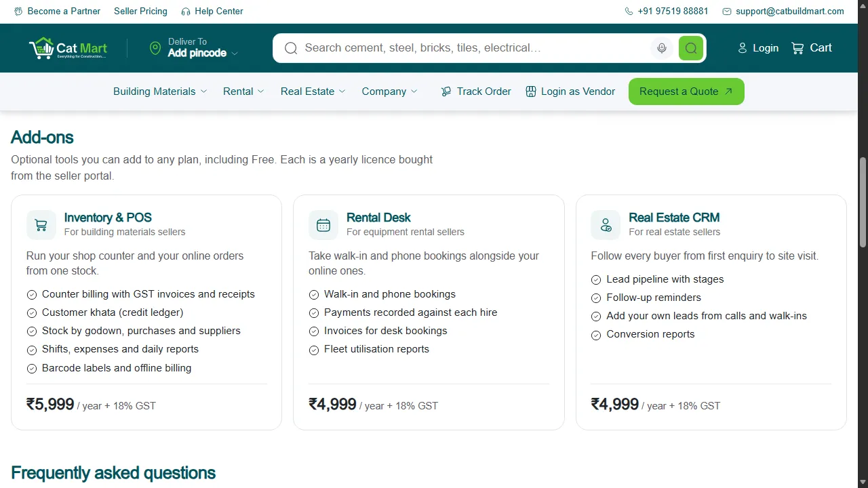Click the Cat Mart logo
The image size is (868, 488).
click(68, 48)
